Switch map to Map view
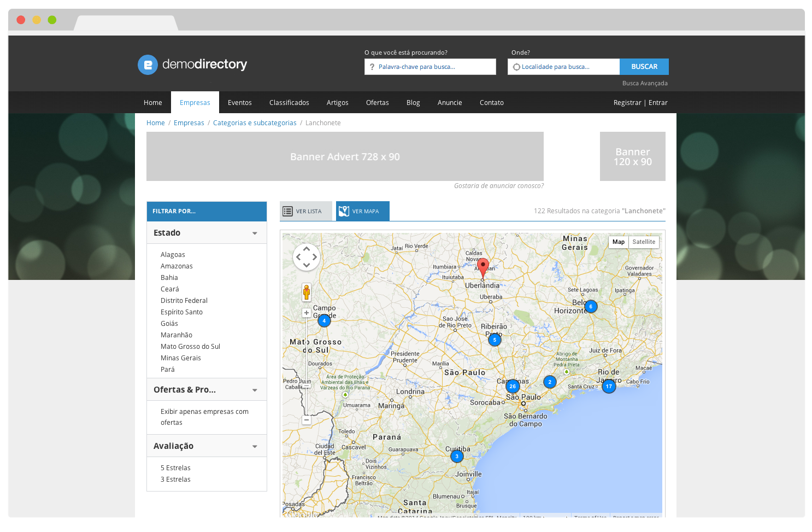This screenshot has width=812, height=532. pyautogui.click(x=619, y=242)
